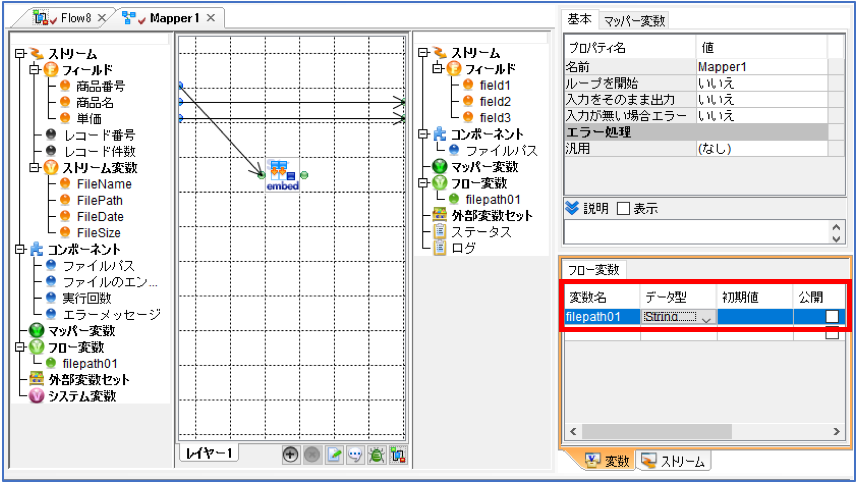The width and height of the screenshot is (857, 483).
Task: Select 商品番号 in the left tree
Action: click(101, 86)
